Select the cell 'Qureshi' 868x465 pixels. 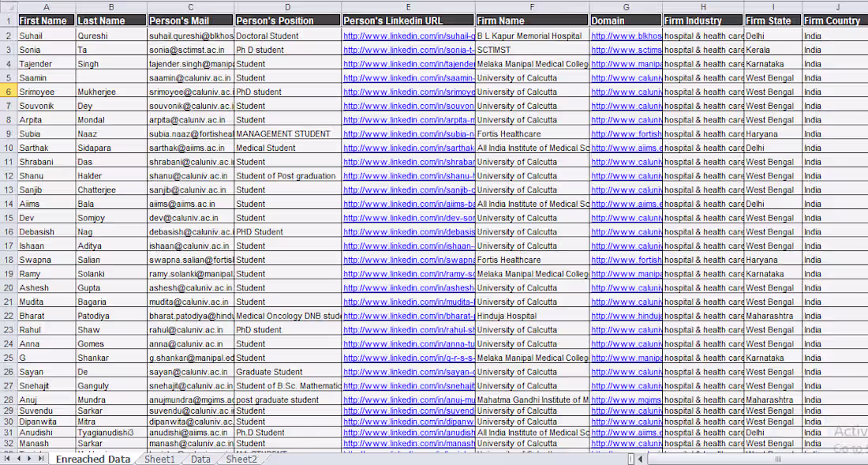click(112, 36)
